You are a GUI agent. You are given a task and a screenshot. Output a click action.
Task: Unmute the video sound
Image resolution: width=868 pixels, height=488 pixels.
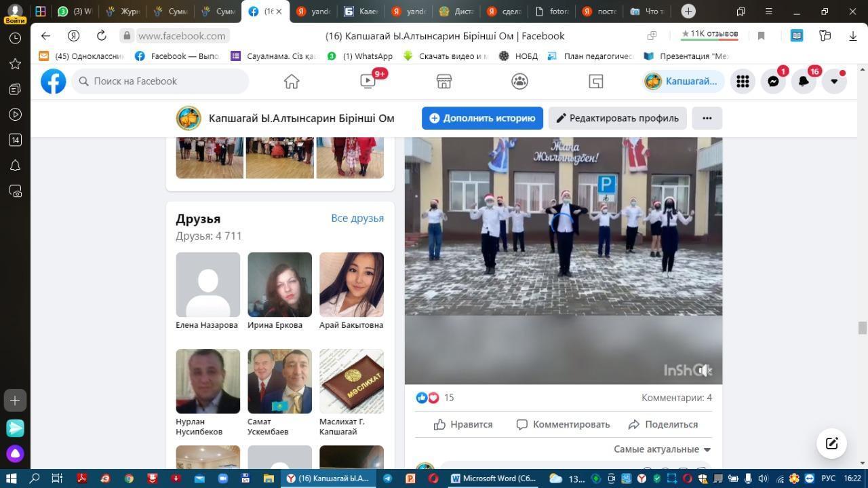(705, 370)
